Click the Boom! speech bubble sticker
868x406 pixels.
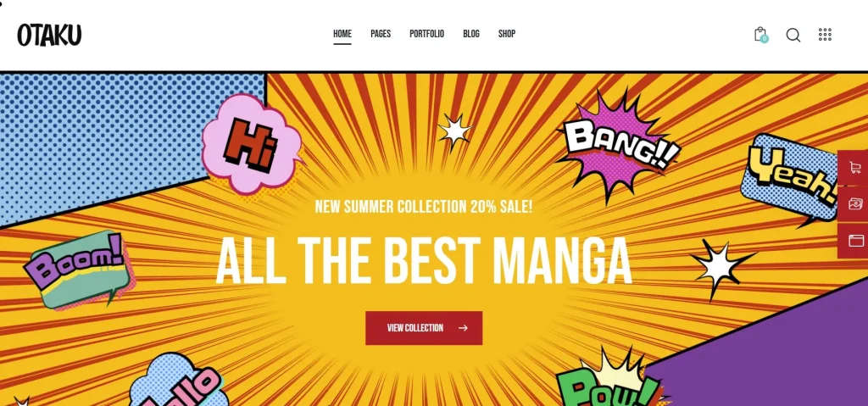pos(77,270)
